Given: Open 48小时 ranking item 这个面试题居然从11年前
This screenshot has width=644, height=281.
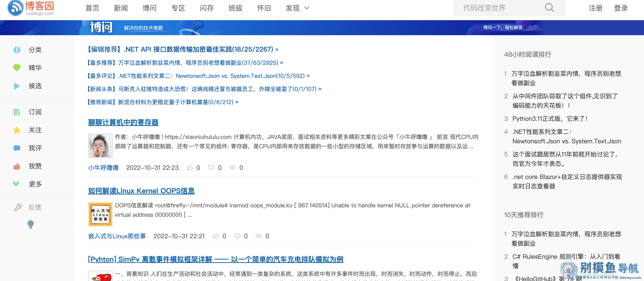Looking at the screenshot, I should (565, 159).
